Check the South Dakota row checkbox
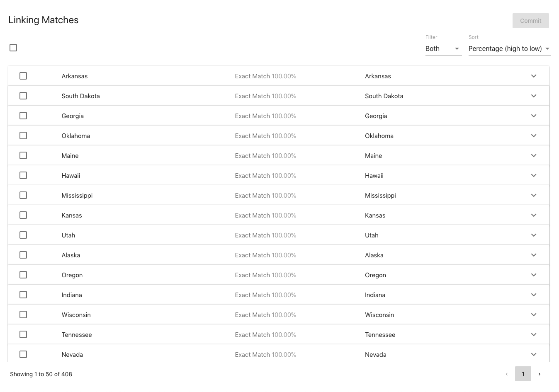The width and height of the screenshot is (559, 392). click(23, 96)
